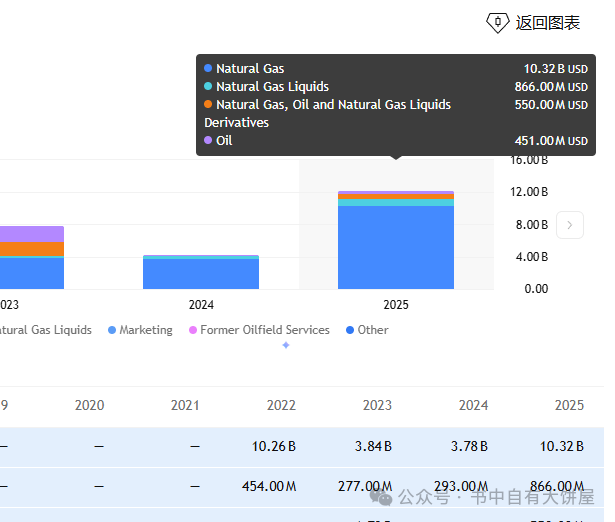Click the 2020 column header in table
Screen dimensions: 615x522
click(x=89, y=405)
